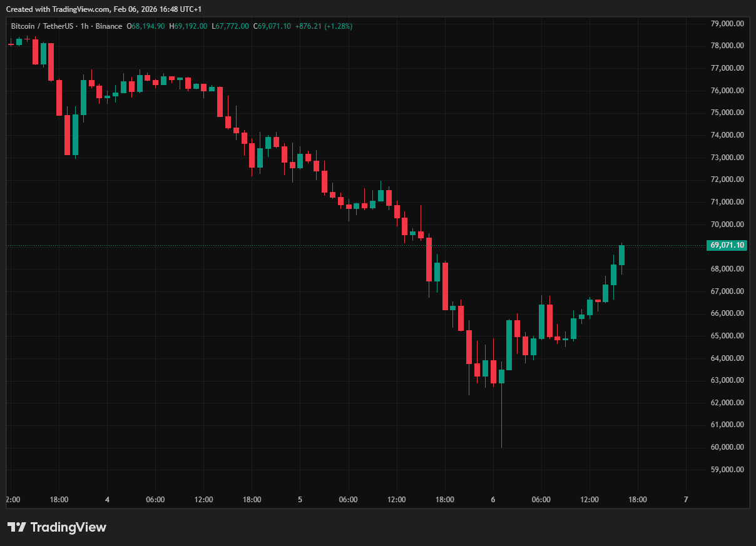Click the 1h interval label in header

point(85,26)
